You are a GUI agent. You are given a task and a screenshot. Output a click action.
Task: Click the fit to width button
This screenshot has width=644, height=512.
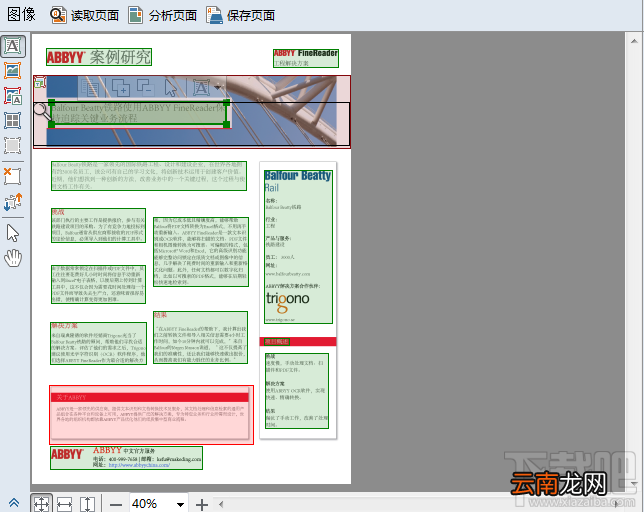64,504
